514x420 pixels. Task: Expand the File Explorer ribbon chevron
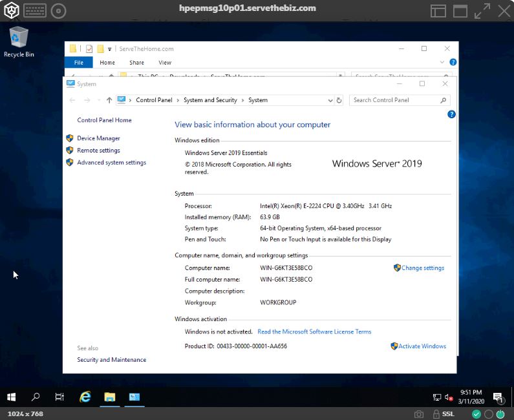[442, 63]
